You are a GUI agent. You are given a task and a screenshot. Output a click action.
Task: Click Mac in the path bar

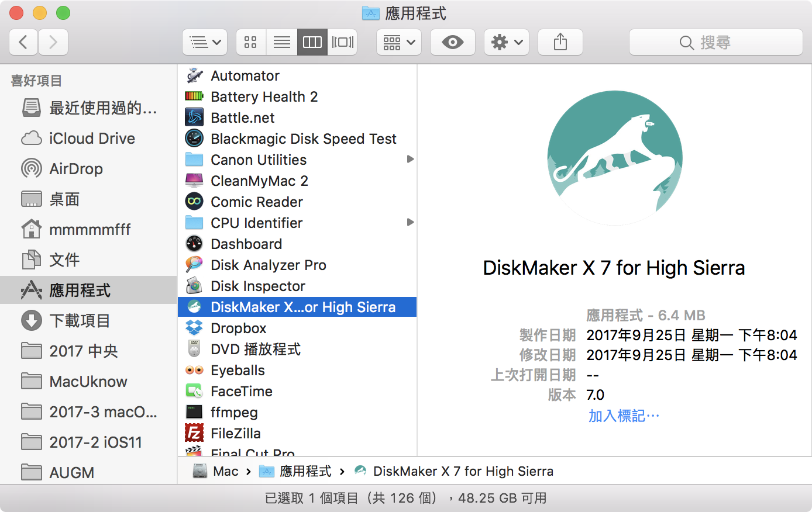[226, 471]
